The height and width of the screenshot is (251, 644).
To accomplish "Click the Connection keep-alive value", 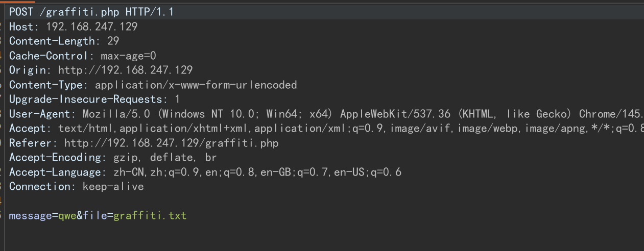I will click(x=113, y=187).
